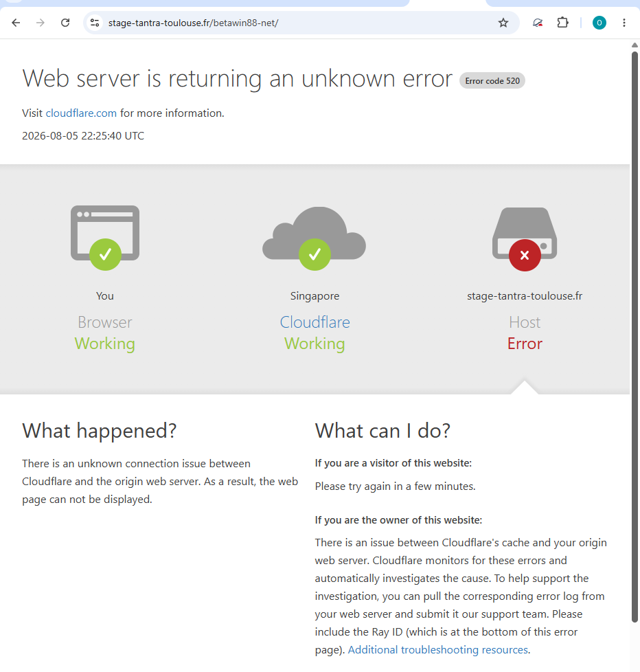Click the 'Web server is returning an unknown error' heading
The height and width of the screenshot is (672, 640).
(238, 79)
